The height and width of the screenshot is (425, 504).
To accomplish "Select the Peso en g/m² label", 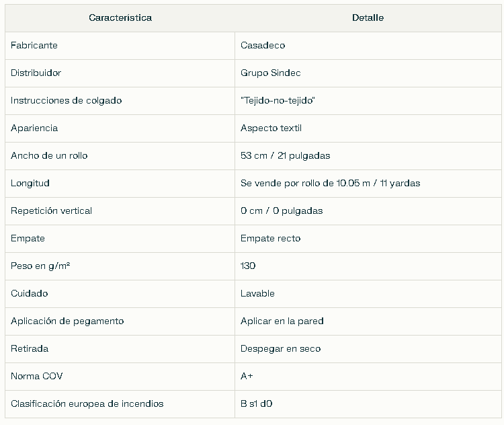I will coord(40,266).
